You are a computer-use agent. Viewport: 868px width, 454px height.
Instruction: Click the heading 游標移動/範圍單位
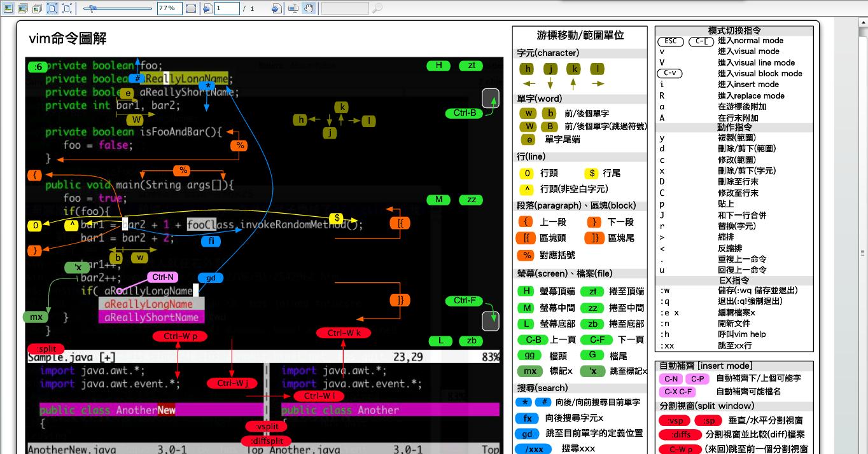click(580, 36)
